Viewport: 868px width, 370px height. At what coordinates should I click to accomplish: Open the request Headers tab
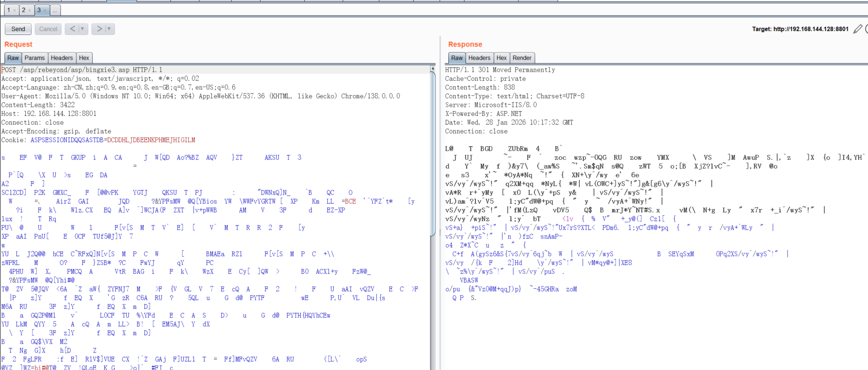[62, 58]
